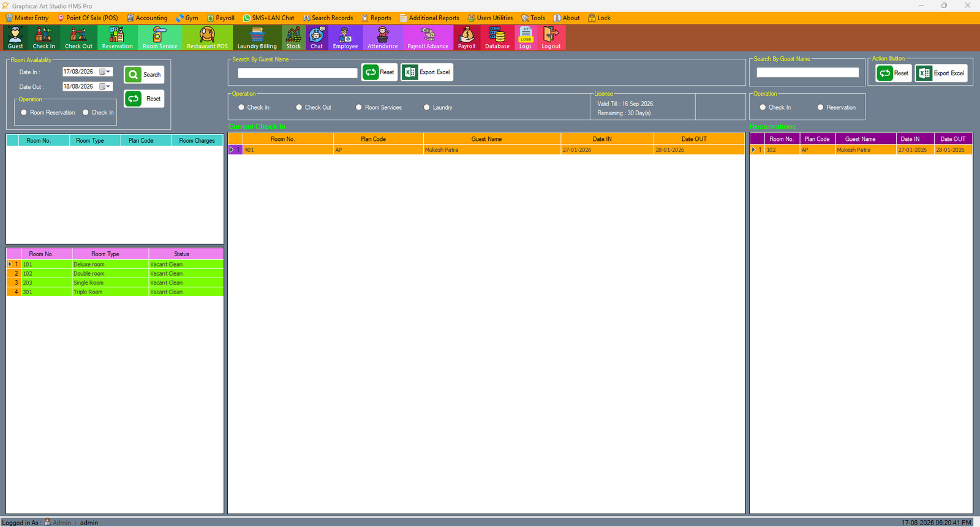
Task: Select Check In radio in Room Availability
Action: [x=98, y=113]
